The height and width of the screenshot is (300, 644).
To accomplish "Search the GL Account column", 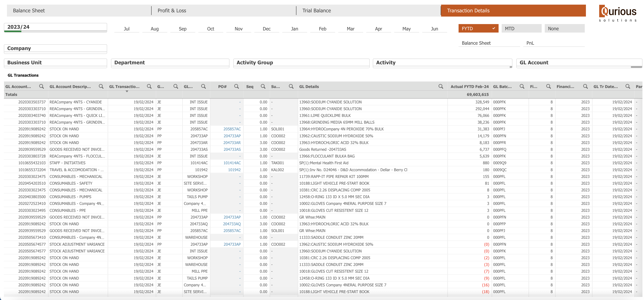I will point(42,86).
